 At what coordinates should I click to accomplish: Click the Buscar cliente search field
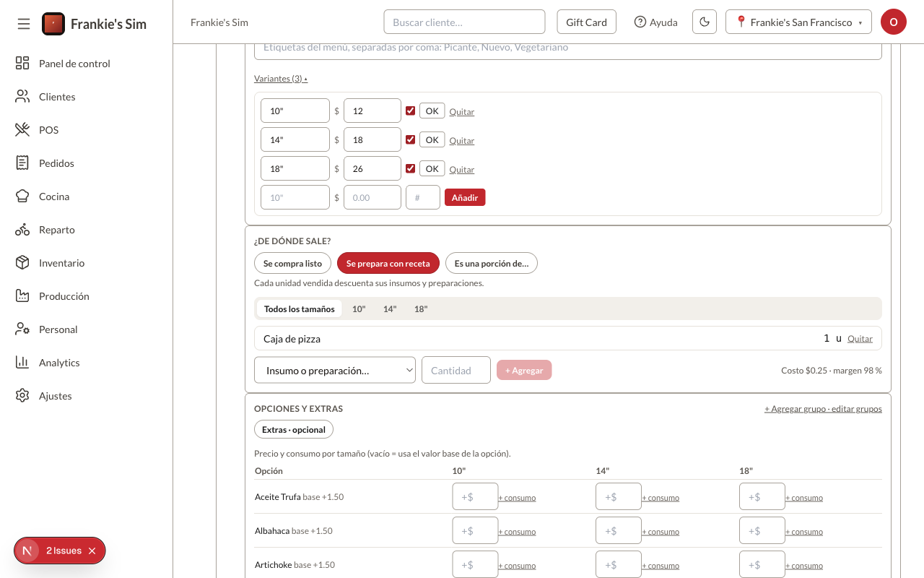click(464, 22)
